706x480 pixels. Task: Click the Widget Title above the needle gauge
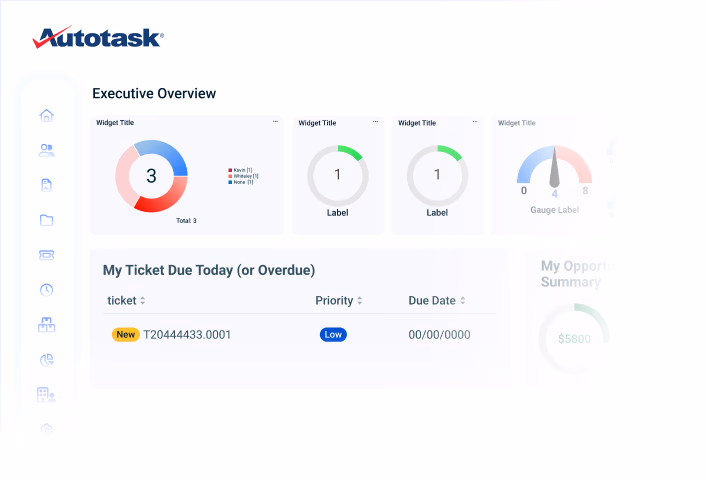click(516, 123)
